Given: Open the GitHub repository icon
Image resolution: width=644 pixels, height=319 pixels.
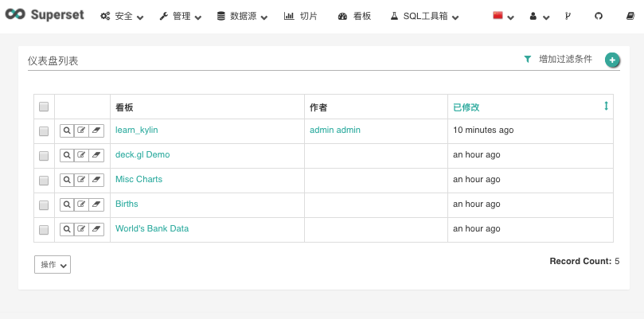Looking at the screenshot, I should (599, 17).
